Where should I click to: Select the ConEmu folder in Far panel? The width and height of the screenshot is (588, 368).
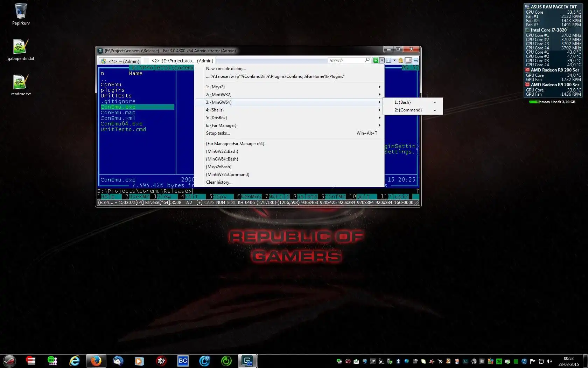[111, 84]
